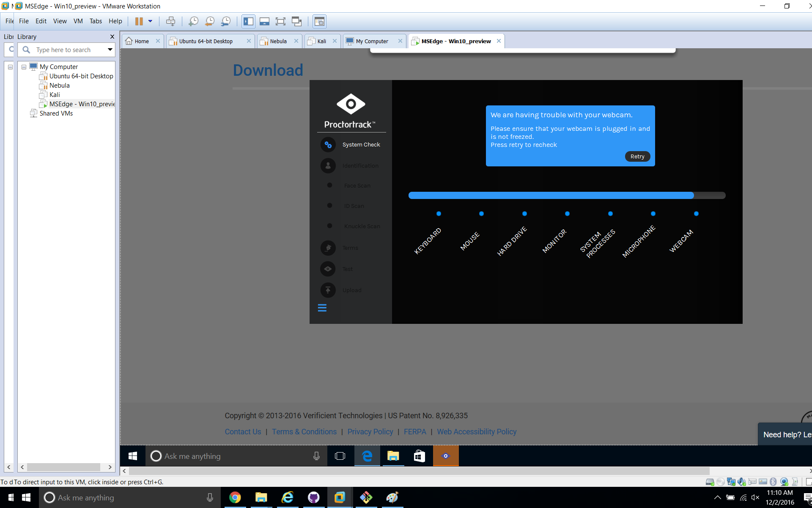Click the Upload step icon in Proctortrack
Viewport: 812px width, 508px height.
(328, 290)
